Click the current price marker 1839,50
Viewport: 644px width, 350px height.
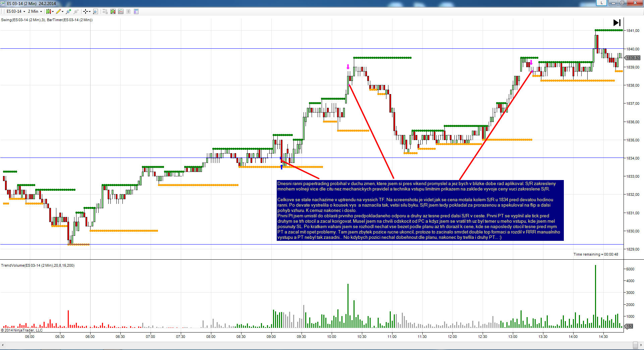click(633, 58)
